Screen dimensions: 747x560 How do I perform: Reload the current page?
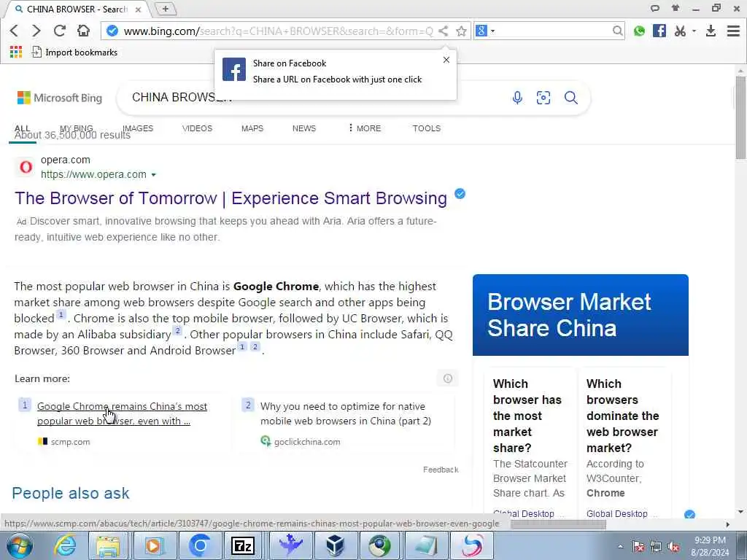pos(60,31)
